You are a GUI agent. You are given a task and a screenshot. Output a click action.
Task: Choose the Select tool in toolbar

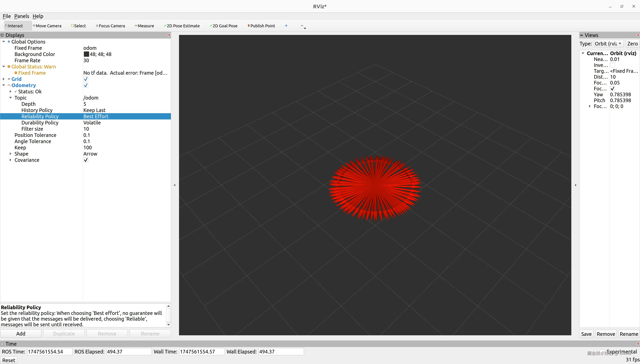tap(79, 26)
